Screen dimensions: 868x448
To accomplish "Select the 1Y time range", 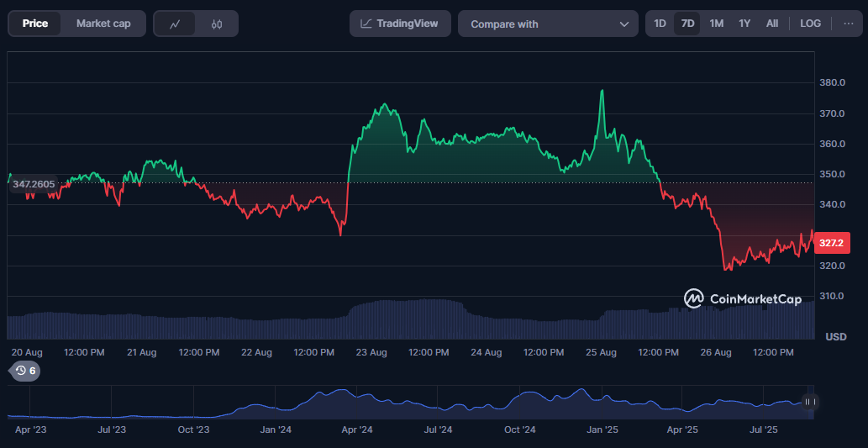I will 744,24.
